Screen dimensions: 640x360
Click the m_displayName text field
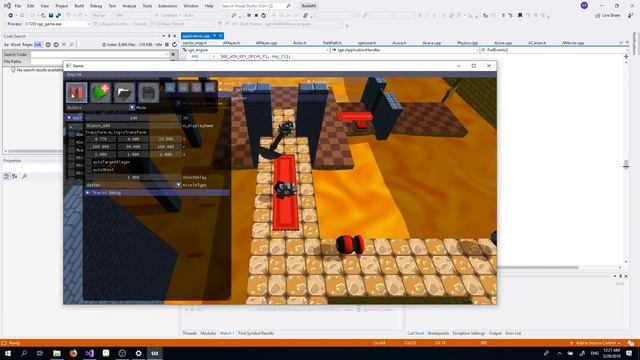(x=133, y=126)
